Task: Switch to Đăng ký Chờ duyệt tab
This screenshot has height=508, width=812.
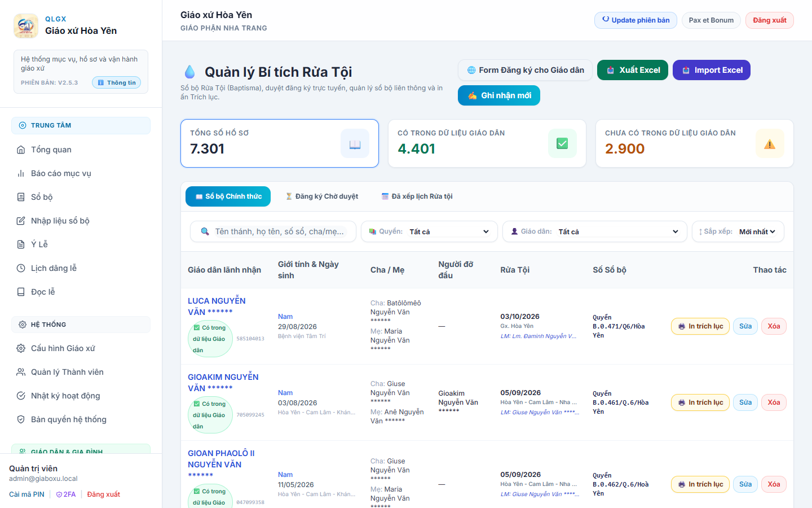Action: tap(322, 196)
